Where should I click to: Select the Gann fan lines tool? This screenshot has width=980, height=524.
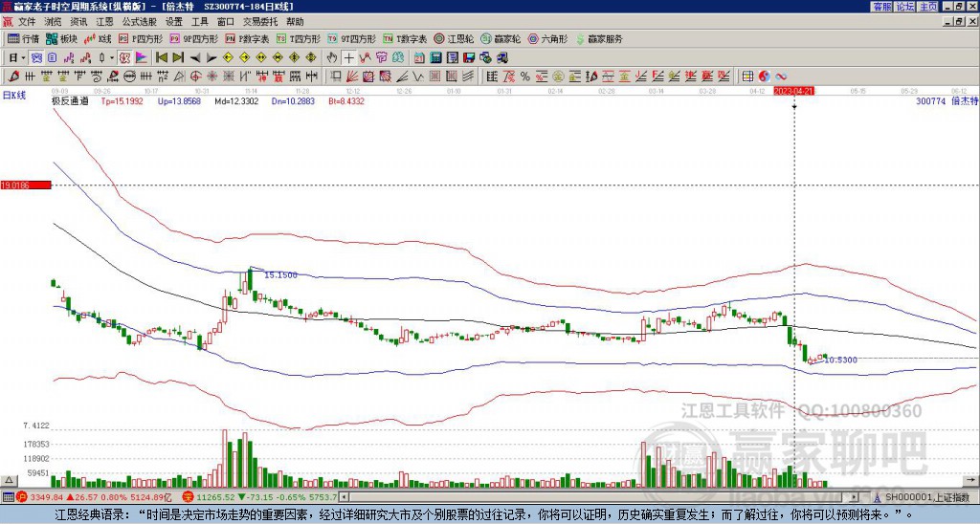(352, 76)
